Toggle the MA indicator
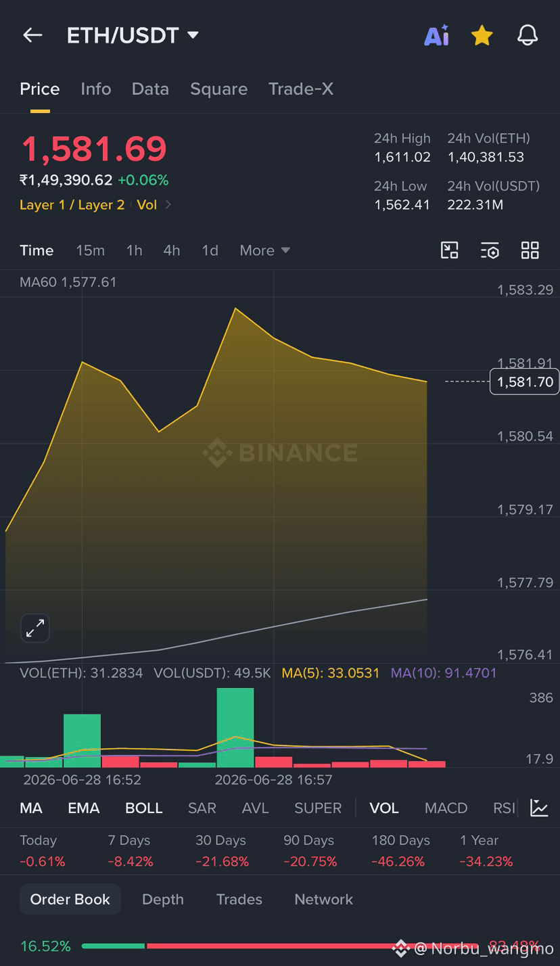Viewport: 560px width, 966px height. [x=31, y=808]
